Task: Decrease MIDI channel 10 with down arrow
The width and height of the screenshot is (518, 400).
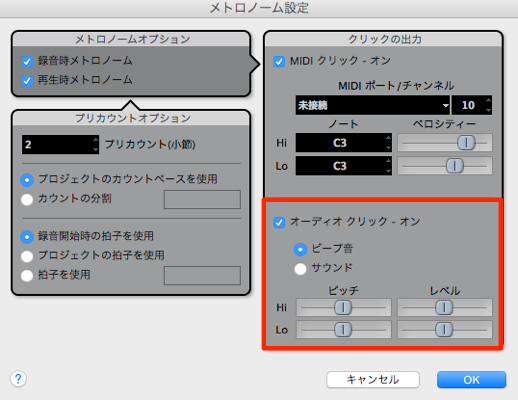Action: coord(488,110)
